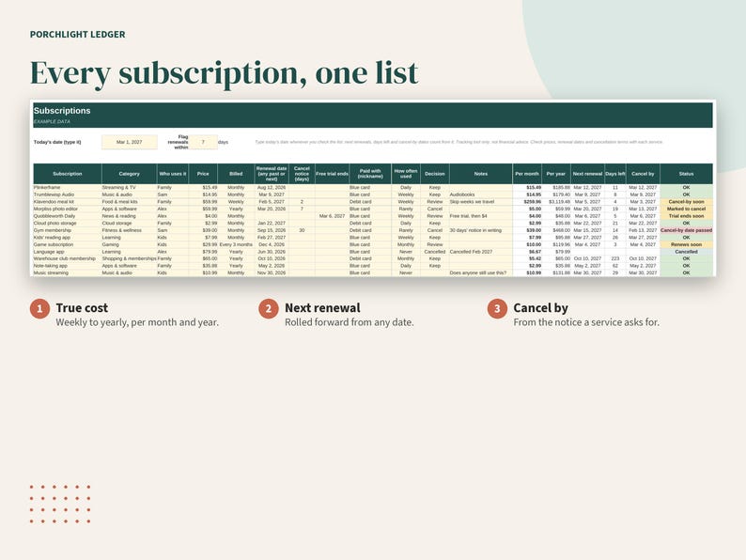
Task: Click the Subscriptions sheet title
Action: pyautogui.click(x=62, y=110)
